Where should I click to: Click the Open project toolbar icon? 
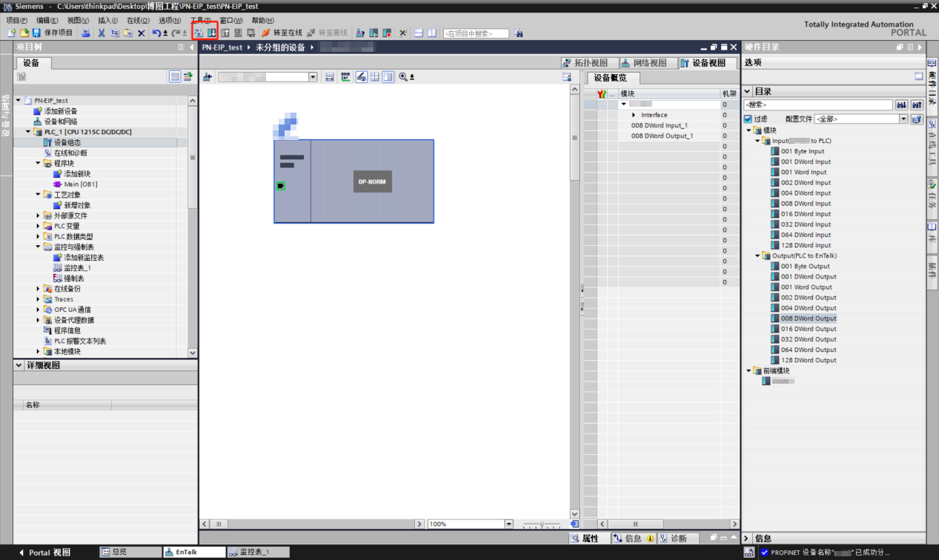pos(24,33)
